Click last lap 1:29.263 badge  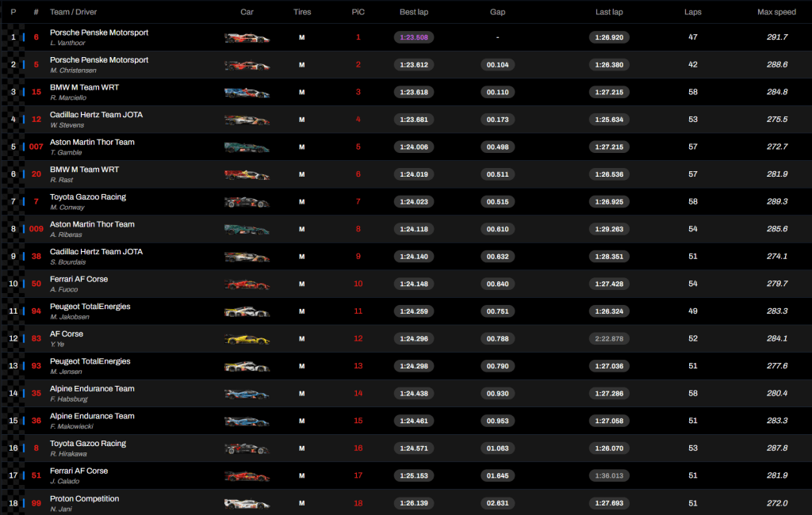point(609,229)
